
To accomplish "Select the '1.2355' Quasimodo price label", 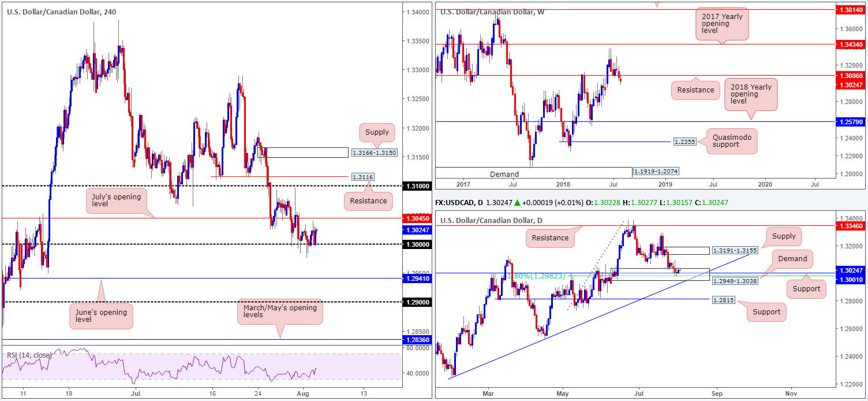I will coord(685,142).
